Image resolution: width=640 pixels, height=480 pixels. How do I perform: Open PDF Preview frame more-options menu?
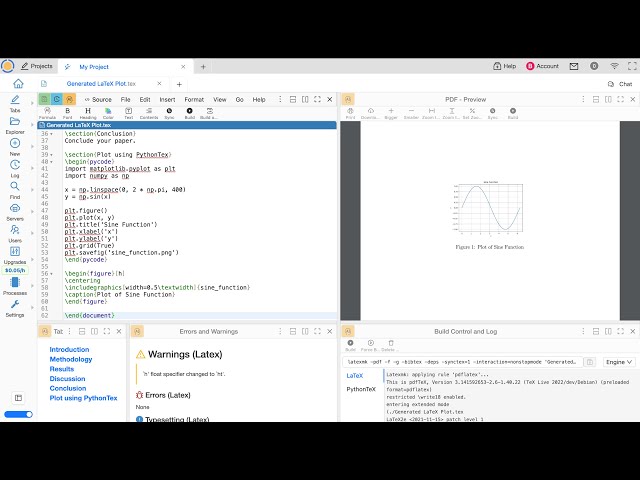[583, 99]
